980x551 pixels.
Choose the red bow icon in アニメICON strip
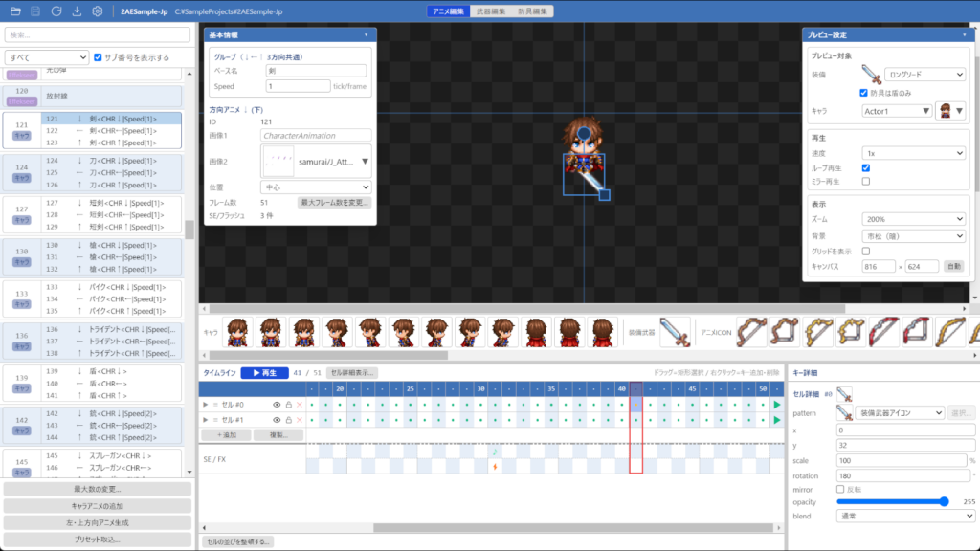pos(883,332)
